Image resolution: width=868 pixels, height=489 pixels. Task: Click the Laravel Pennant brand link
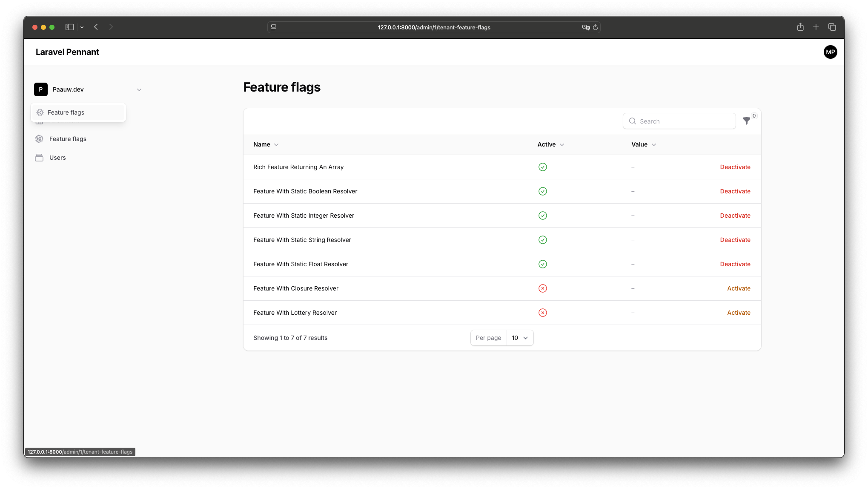click(67, 52)
